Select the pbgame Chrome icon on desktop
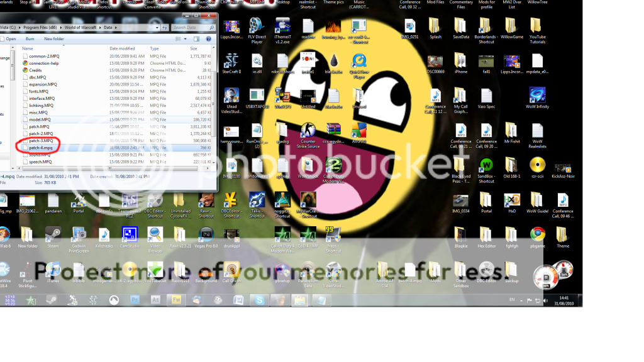 tap(537, 238)
